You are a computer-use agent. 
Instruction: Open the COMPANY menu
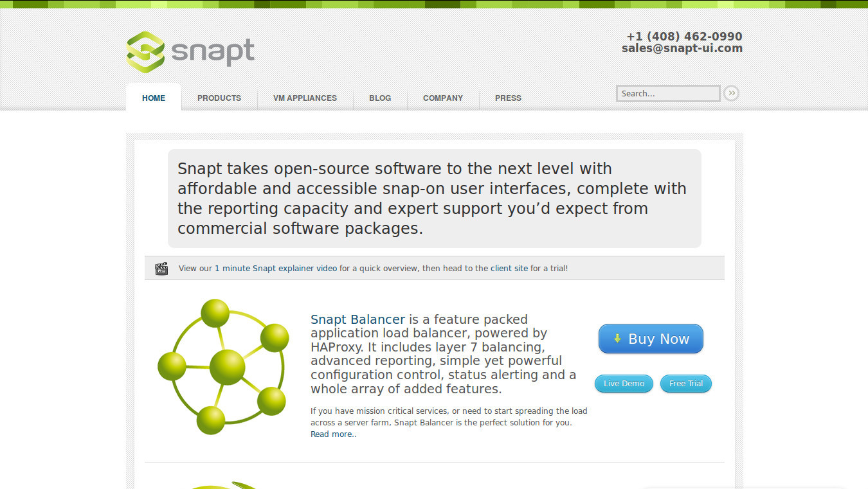[x=443, y=98]
